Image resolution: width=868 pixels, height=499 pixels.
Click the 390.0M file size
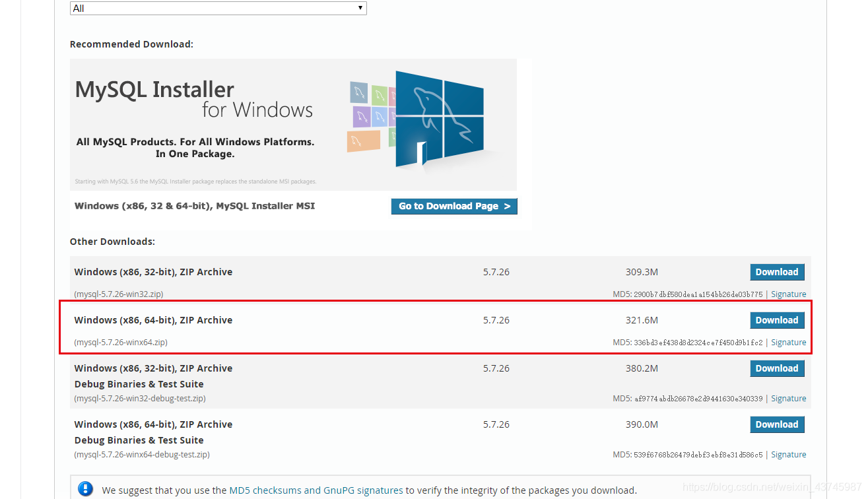[x=642, y=424]
